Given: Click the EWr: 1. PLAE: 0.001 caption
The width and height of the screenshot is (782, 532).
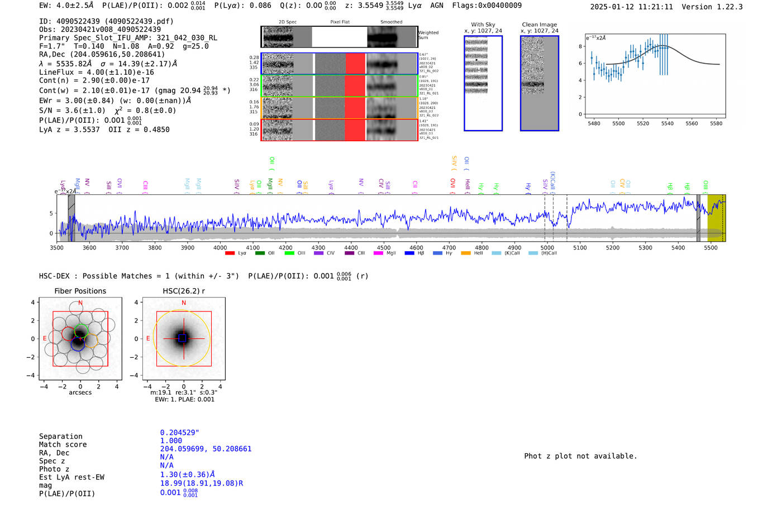Looking at the screenshot, I should pyautogui.click(x=184, y=400).
